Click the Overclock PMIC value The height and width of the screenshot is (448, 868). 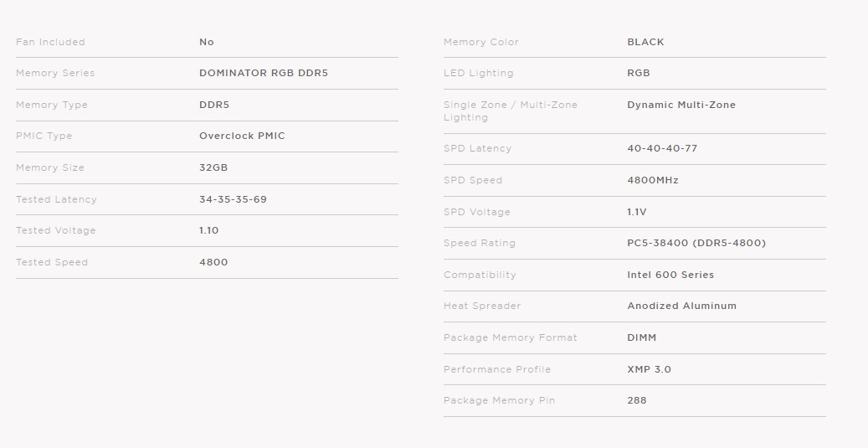242,136
